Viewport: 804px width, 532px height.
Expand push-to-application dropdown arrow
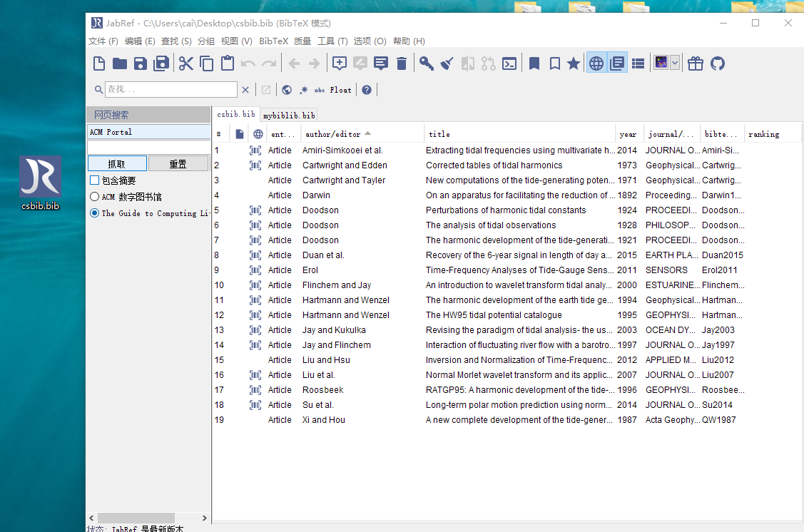click(675, 63)
